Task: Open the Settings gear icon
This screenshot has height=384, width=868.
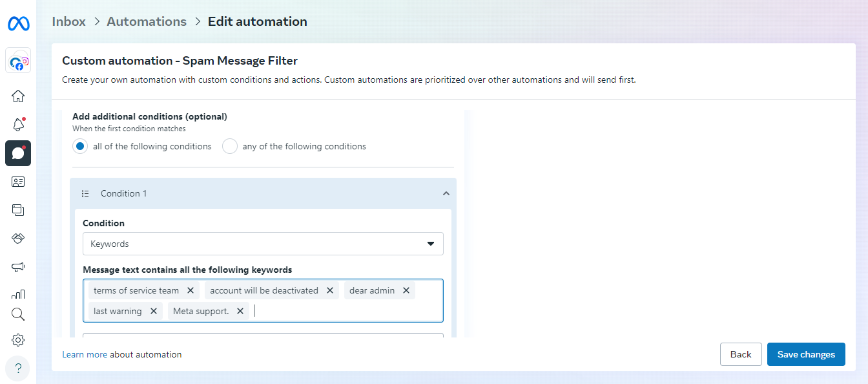Action: click(x=18, y=340)
